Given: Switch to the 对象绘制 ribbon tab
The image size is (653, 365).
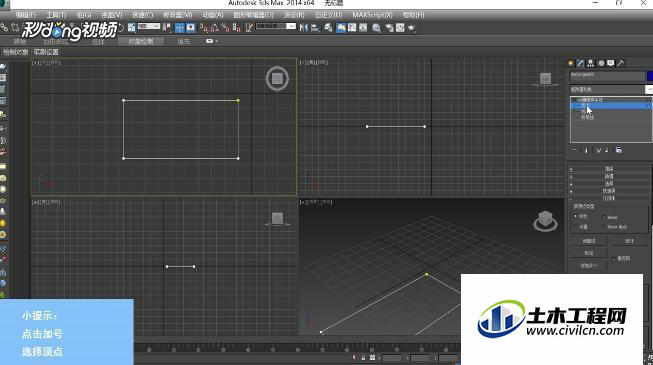Looking at the screenshot, I should coord(141,41).
